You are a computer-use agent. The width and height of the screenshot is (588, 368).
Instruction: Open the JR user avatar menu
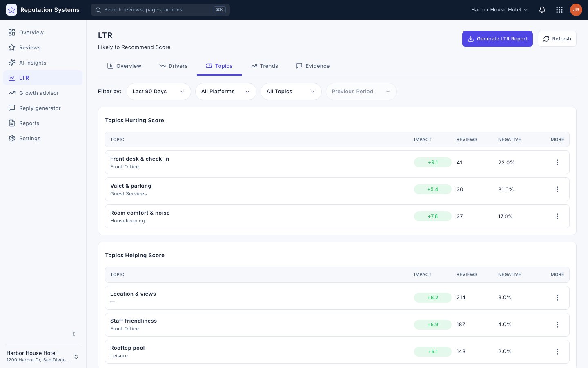576,10
